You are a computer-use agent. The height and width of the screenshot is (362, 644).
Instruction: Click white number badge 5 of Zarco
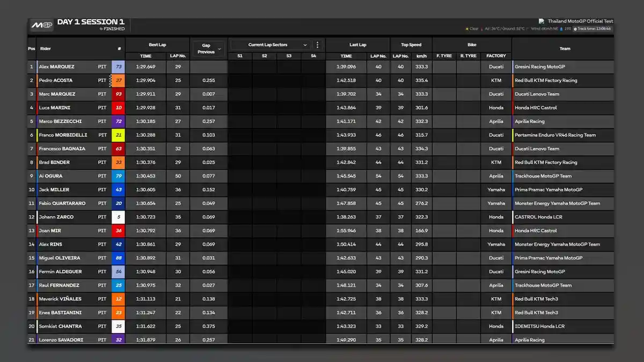[x=119, y=217]
